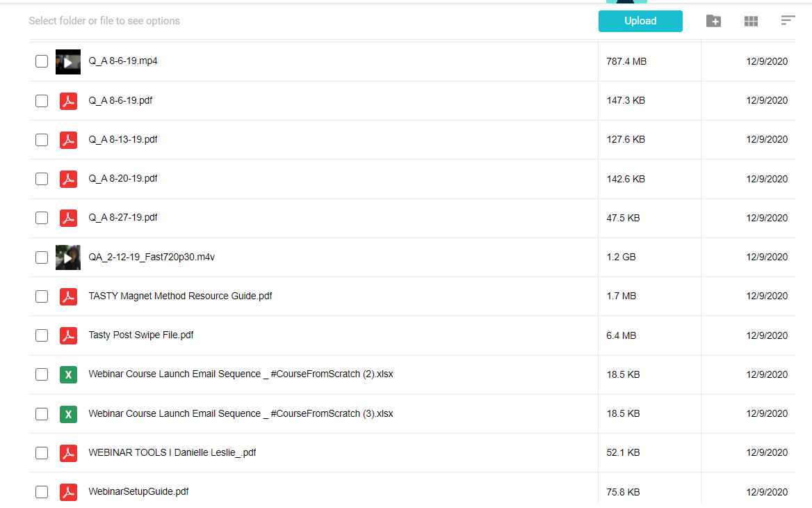Click the 12/9/2020 date for Q_A 8-6-19.mp4
Image resolution: width=812 pixels, height=508 pixels.
766,62
